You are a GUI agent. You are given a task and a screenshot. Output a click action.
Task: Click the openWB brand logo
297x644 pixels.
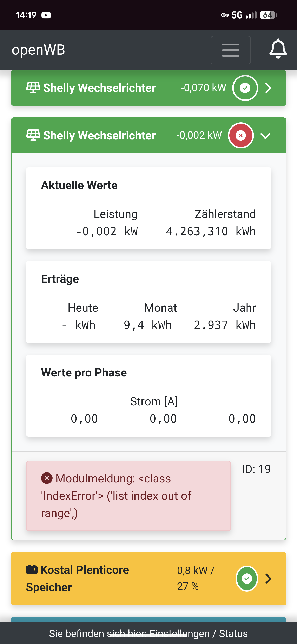[39, 50]
